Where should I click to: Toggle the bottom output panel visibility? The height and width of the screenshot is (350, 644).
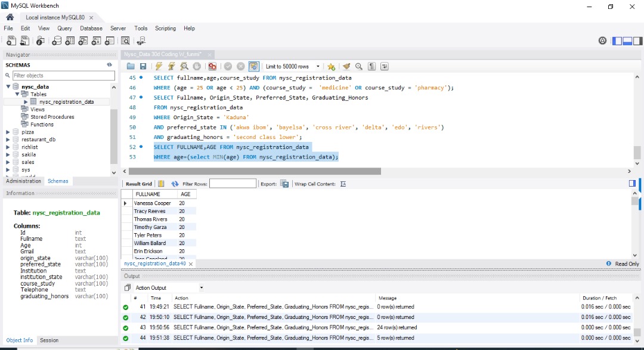click(x=627, y=41)
